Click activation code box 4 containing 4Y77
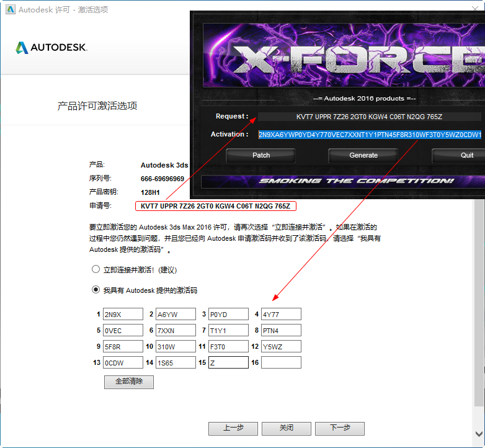Viewport: 485px width, 448px height. (x=281, y=314)
